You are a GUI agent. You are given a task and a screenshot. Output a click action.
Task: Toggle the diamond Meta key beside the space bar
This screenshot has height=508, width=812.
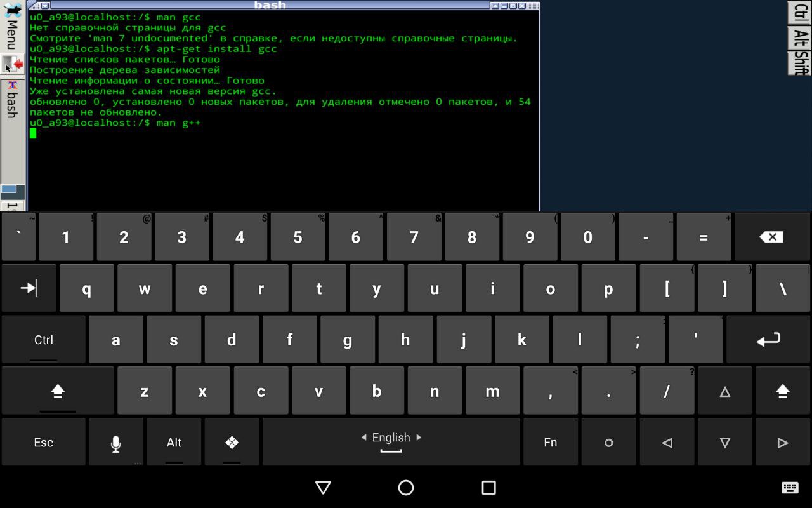point(232,443)
